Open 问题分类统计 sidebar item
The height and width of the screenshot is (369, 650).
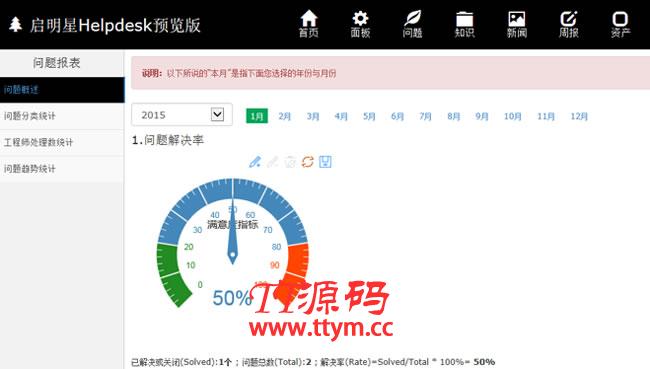click(x=62, y=116)
